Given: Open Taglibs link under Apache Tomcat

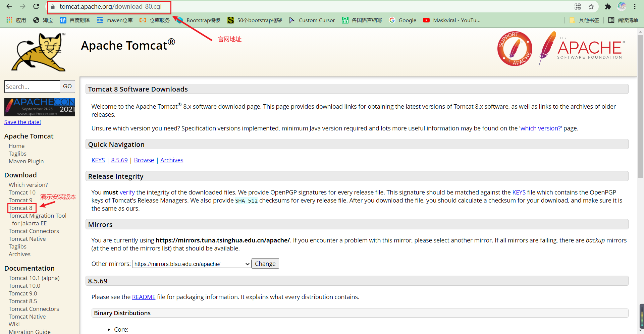Looking at the screenshot, I should coord(17,154).
